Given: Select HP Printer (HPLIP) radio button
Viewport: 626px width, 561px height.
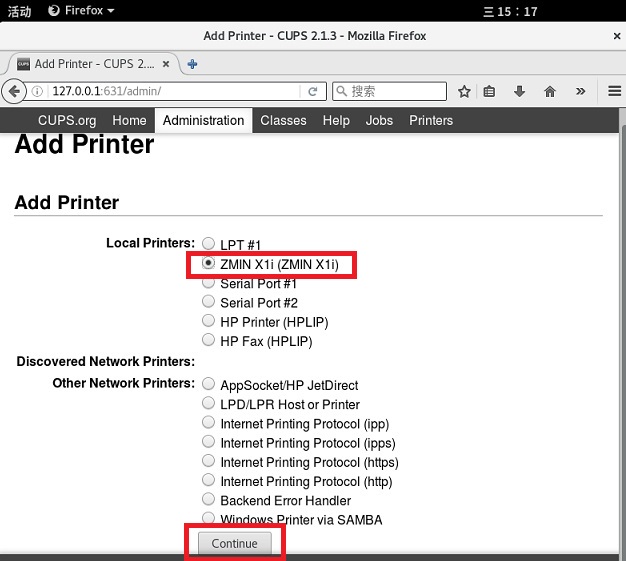Looking at the screenshot, I should [208, 320].
